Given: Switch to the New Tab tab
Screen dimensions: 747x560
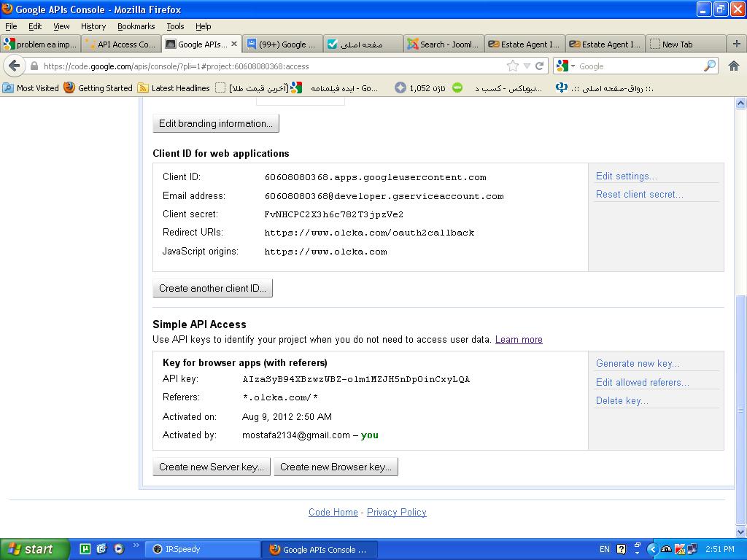Looking at the screenshot, I should tap(686, 44).
